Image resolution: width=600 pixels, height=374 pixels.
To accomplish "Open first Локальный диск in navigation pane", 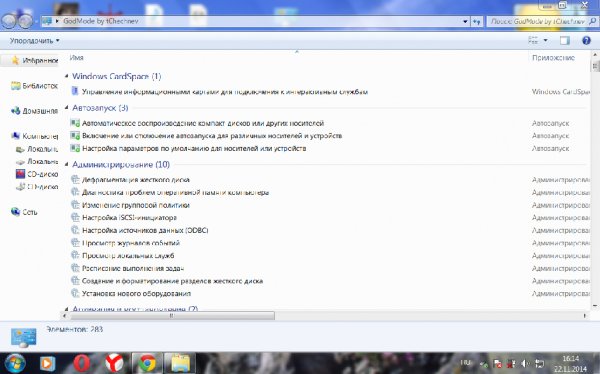I will (x=37, y=149).
